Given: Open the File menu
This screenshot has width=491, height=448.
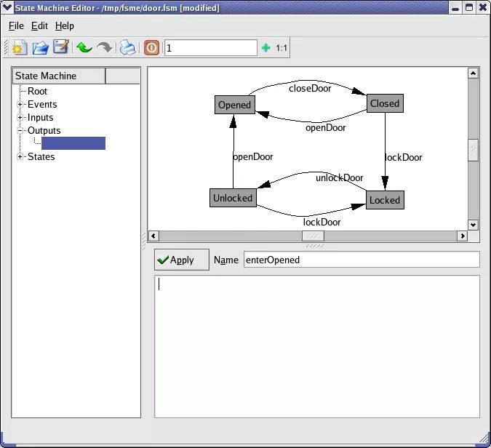Looking at the screenshot, I should pyautogui.click(x=16, y=25).
